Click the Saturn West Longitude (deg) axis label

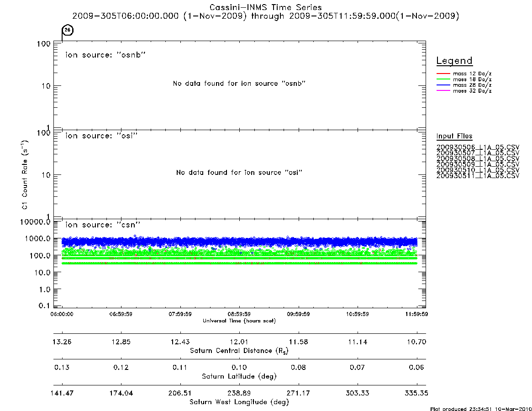tap(239, 402)
